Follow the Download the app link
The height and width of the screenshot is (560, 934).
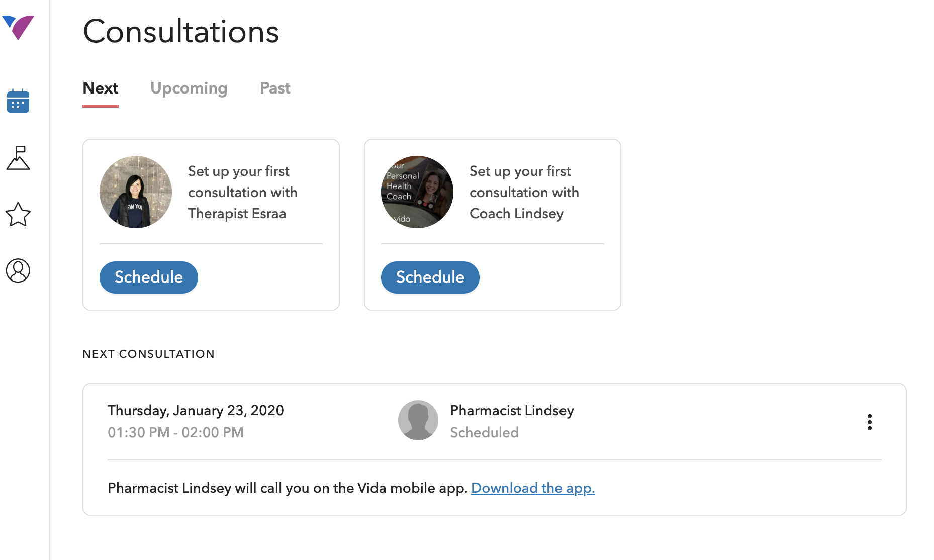[x=533, y=488]
